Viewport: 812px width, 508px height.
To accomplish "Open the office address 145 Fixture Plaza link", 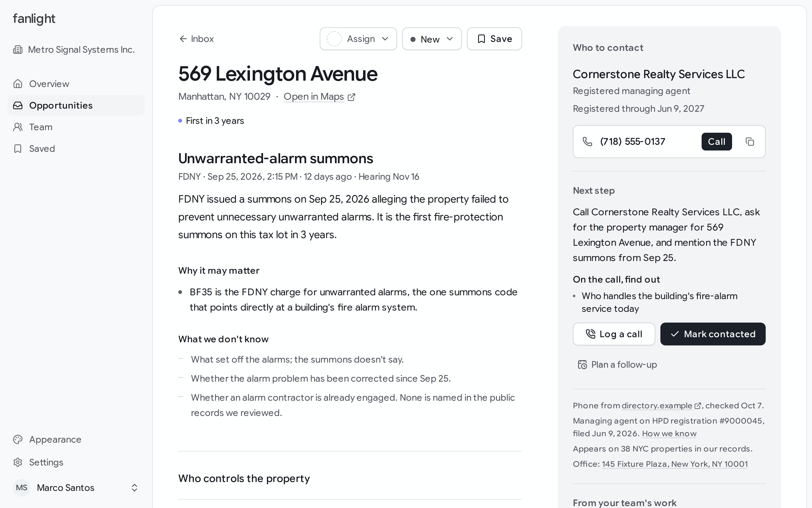I will click(675, 464).
